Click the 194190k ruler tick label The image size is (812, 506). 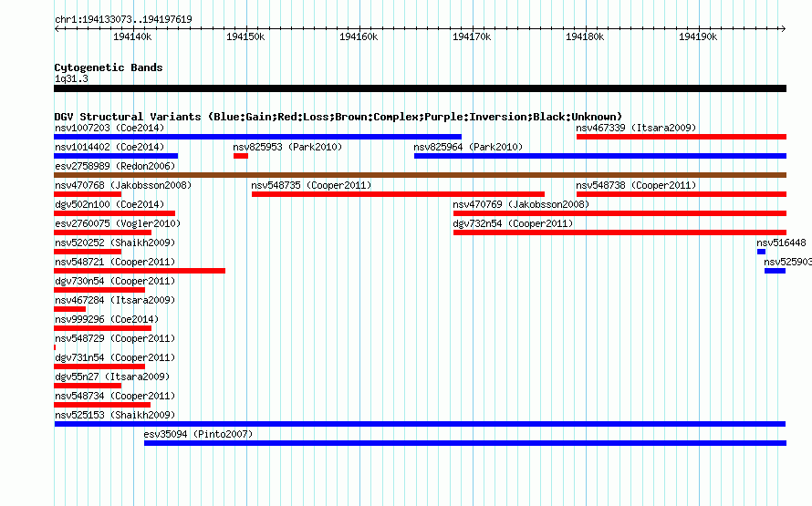[698, 36]
